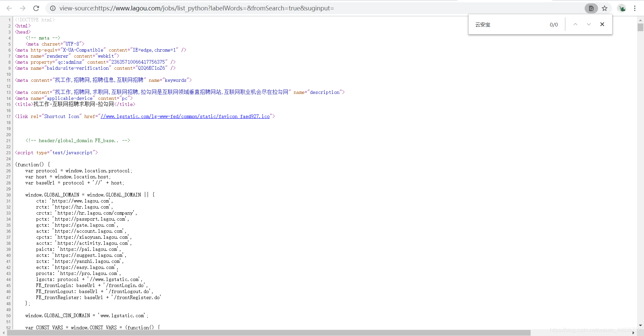Viewport: 644px width, 336px height.
Task: Click the proctx pro.lagou.com line
Action: tap(78, 273)
